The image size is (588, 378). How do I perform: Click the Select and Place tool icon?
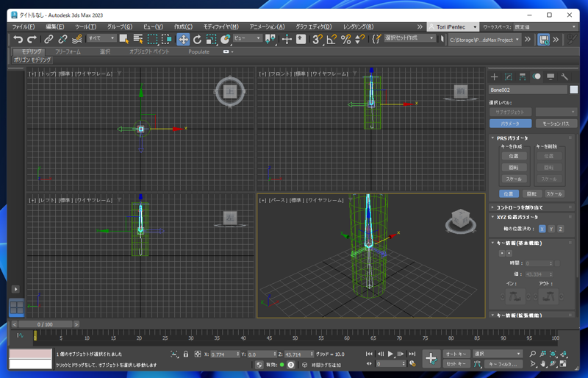click(225, 39)
